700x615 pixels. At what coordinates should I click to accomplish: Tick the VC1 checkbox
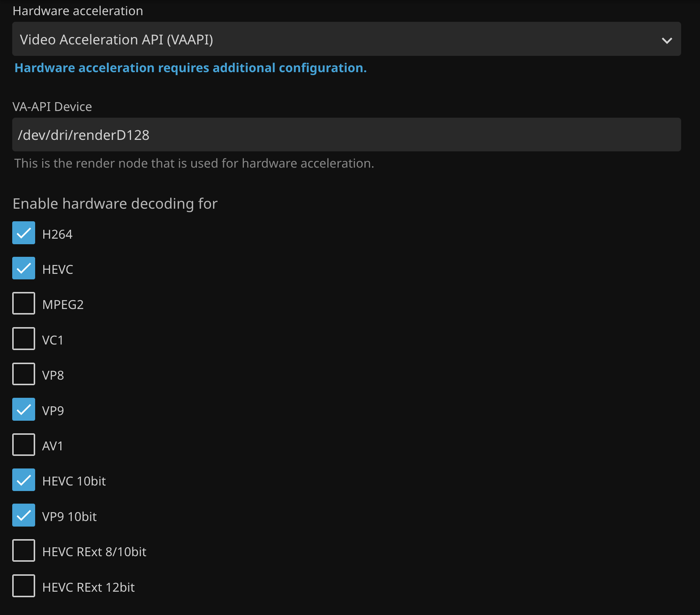click(x=24, y=339)
